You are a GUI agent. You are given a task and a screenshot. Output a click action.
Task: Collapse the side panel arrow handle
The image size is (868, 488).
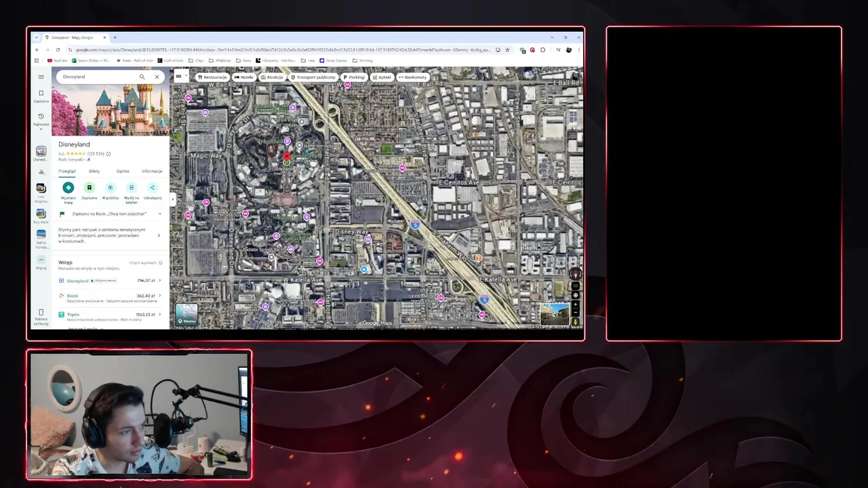172,199
